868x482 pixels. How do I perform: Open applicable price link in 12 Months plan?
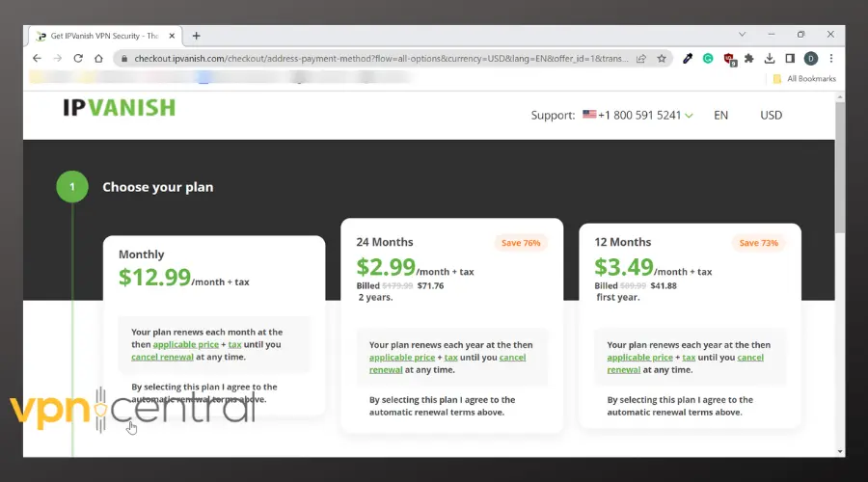[x=640, y=358]
